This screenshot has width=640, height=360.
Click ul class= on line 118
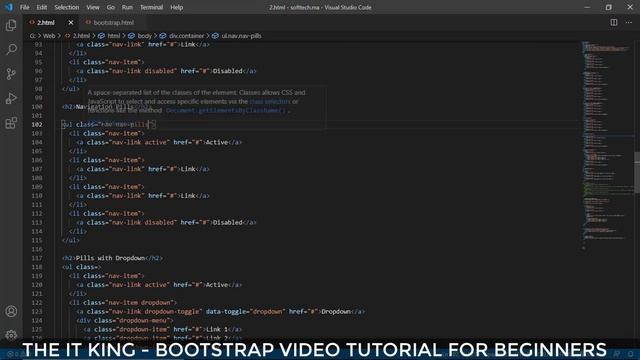click(80, 267)
